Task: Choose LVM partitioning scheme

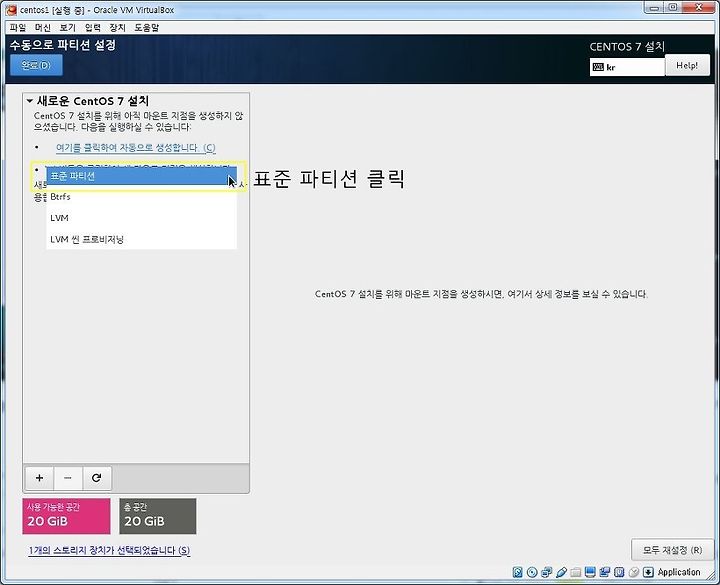Action: click(141, 218)
